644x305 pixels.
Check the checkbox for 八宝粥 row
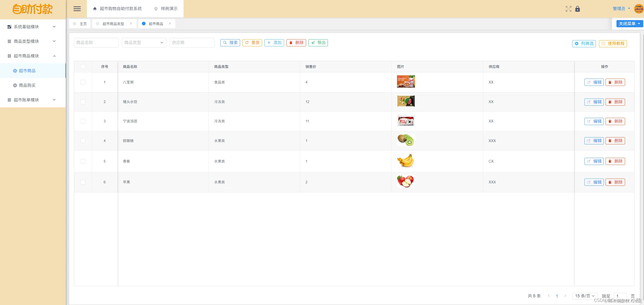pos(83,82)
